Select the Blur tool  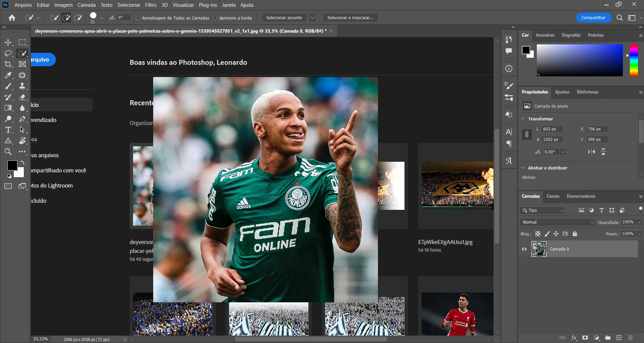[22, 108]
